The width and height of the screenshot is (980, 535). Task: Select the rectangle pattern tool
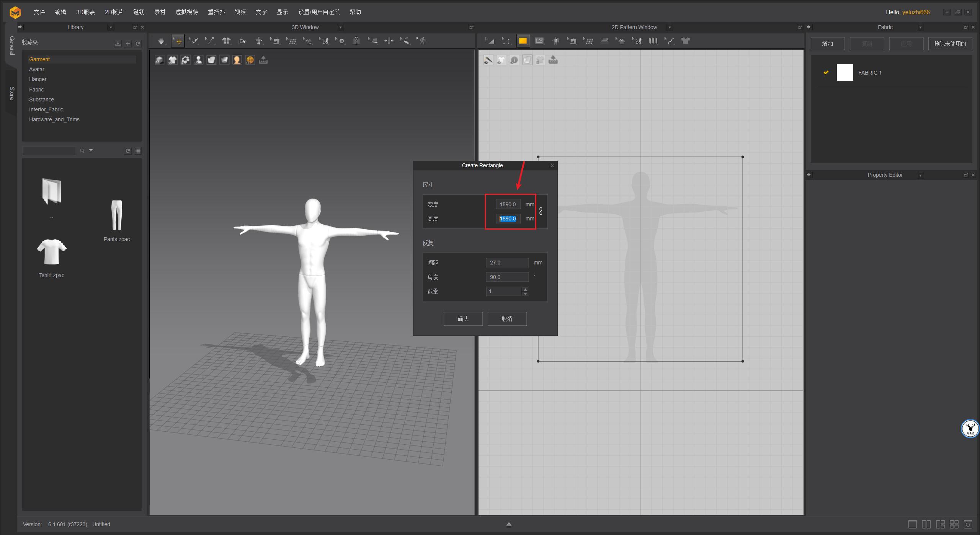[x=523, y=41]
